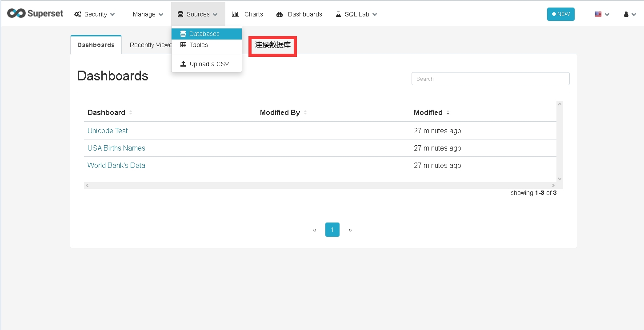This screenshot has height=330, width=644.
Task: Click the Upload a CSV upload icon
Action: click(183, 64)
